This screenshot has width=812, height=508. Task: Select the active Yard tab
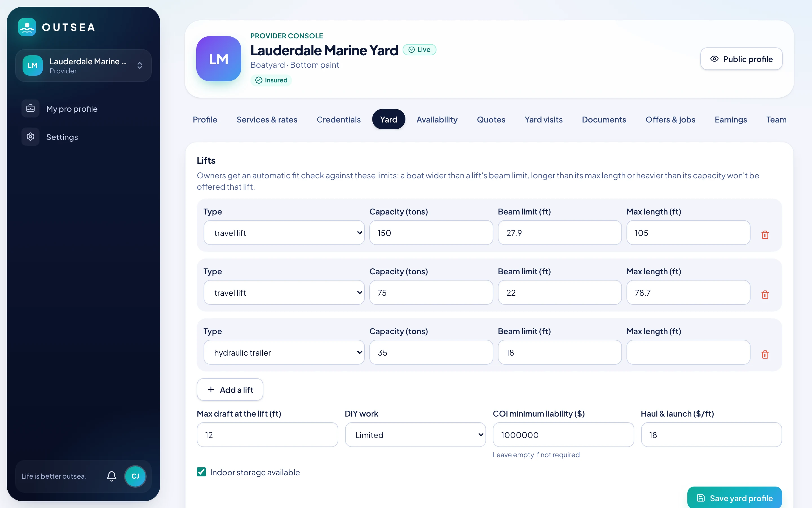tap(389, 120)
